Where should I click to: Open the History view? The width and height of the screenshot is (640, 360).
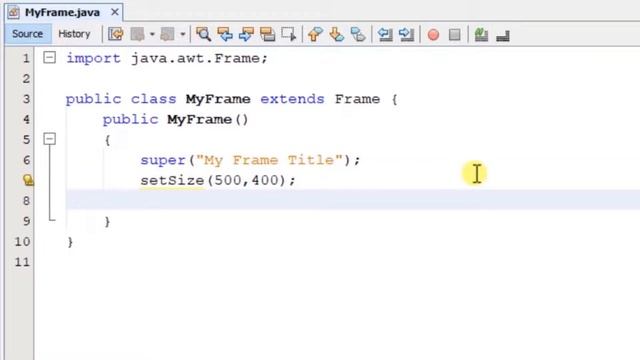tap(74, 34)
